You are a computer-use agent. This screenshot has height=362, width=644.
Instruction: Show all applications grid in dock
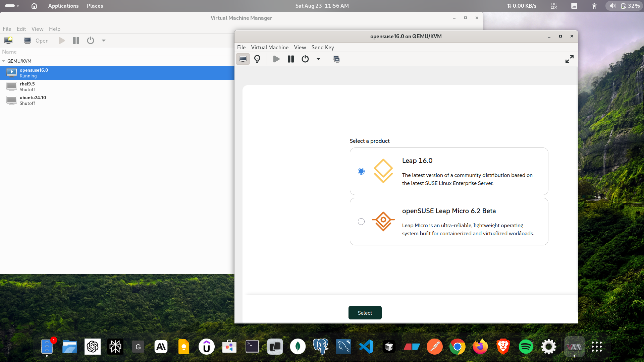597,347
